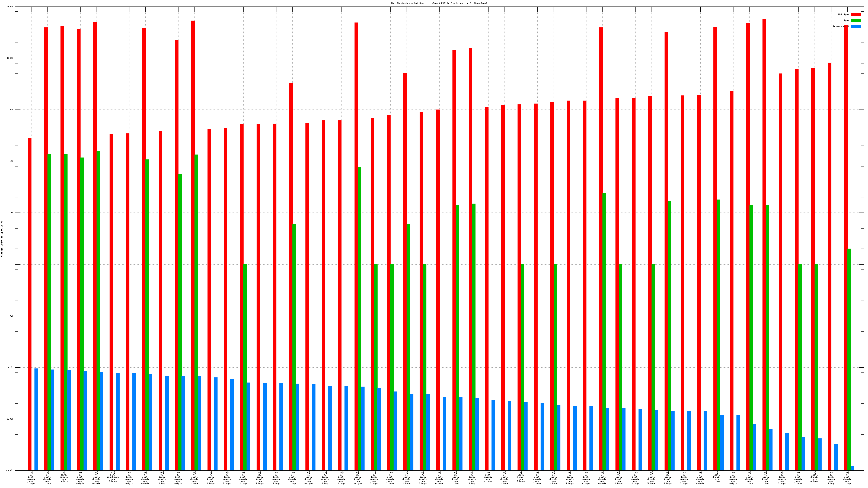This screenshot has width=868, height=488.
Task: Click the 0.1 y-axis tick label
Action: 12,316
